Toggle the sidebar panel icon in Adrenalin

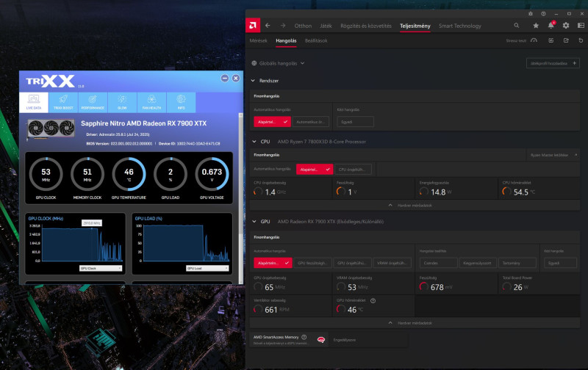pos(581,26)
